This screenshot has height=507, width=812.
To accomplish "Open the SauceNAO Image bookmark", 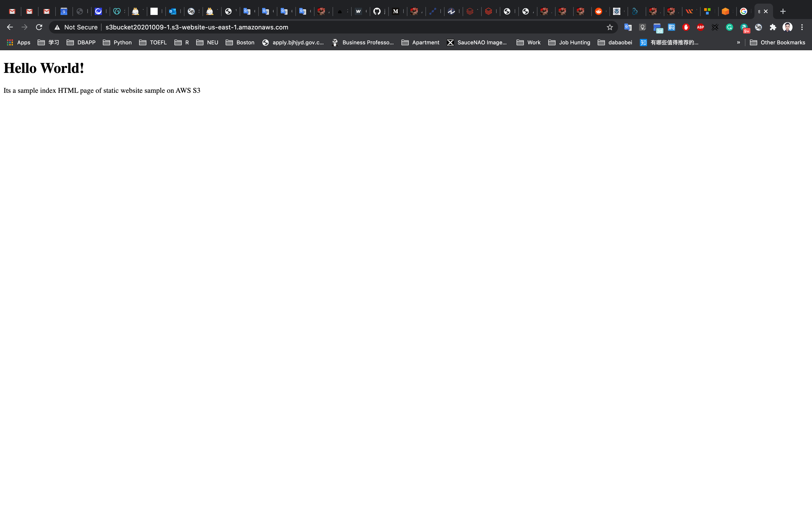I will [477, 42].
